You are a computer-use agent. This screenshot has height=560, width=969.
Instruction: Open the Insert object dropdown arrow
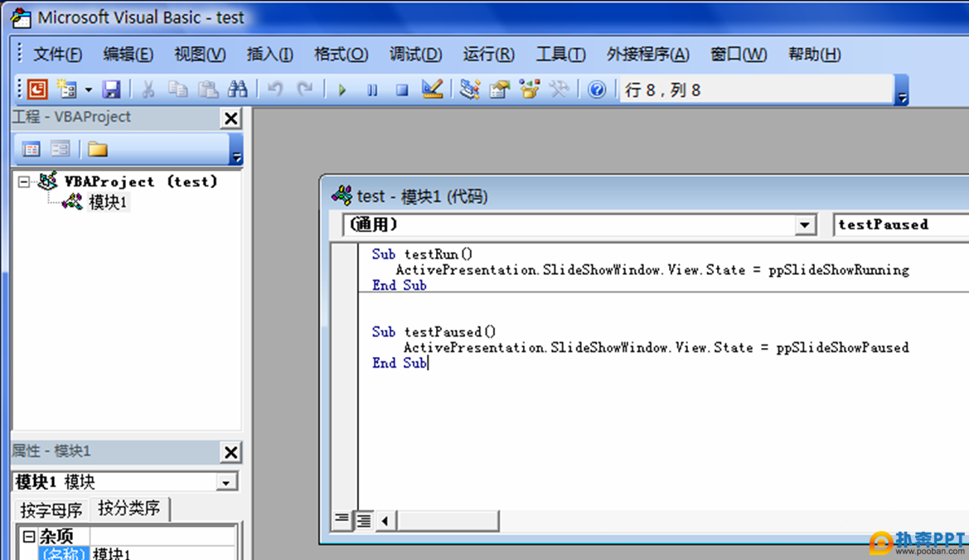tap(89, 90)
